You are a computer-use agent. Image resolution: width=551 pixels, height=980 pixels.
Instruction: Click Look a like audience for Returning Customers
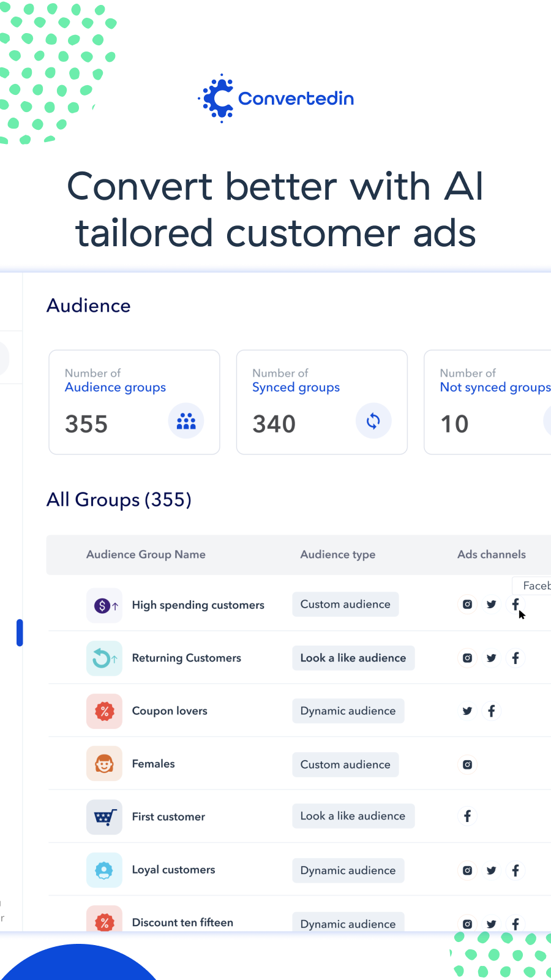(353, 658)
